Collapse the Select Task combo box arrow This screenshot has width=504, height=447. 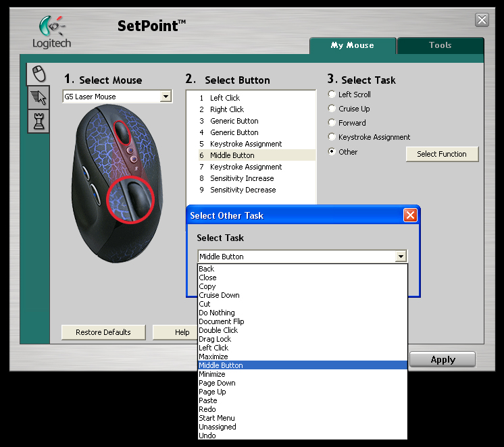coord(401,257)
